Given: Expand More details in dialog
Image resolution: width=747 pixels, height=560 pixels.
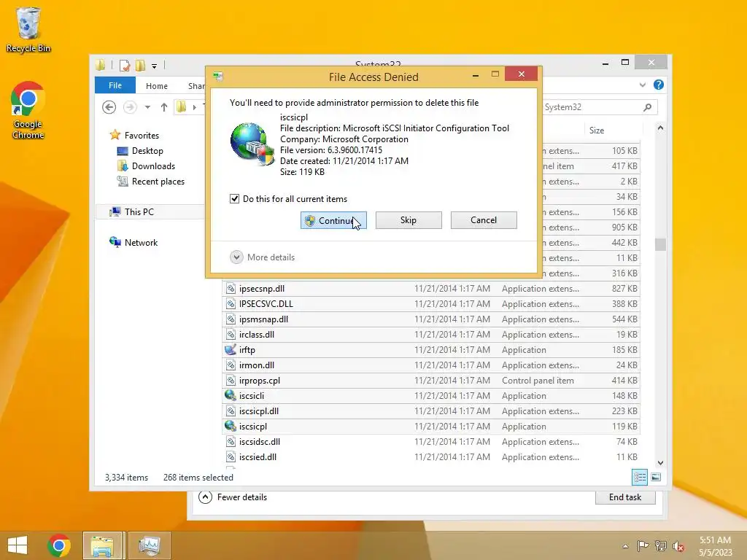Looking at the screenshot, I should [x=263, y=257].
